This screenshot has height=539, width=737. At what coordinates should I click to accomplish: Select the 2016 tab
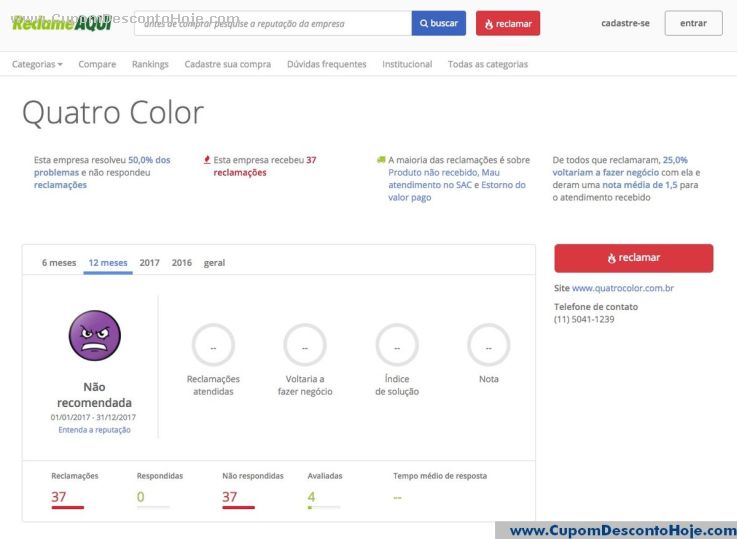click(181, 263)
